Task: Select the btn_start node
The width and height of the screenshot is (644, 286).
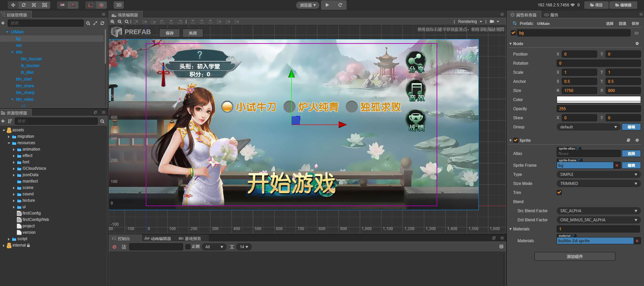Action: coord(24,79)
